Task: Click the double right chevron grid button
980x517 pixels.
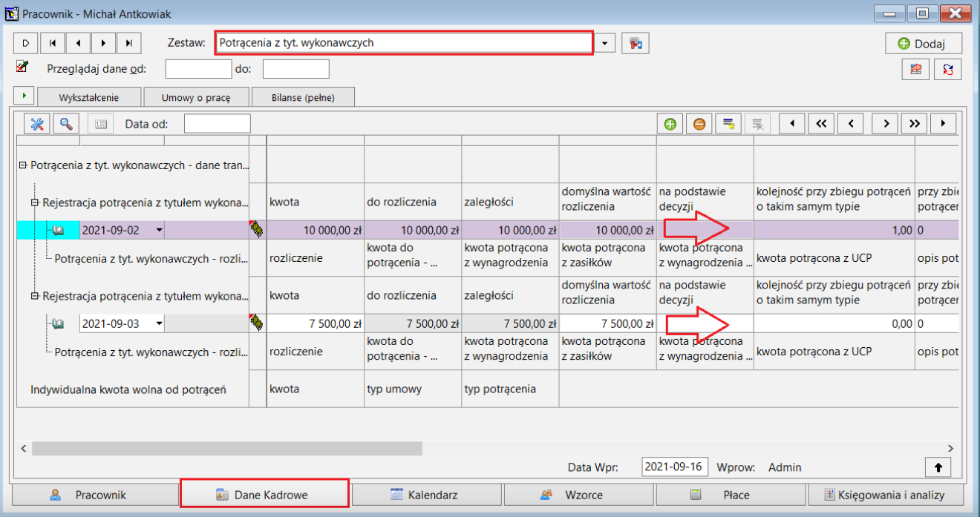Action: (915, 124)
